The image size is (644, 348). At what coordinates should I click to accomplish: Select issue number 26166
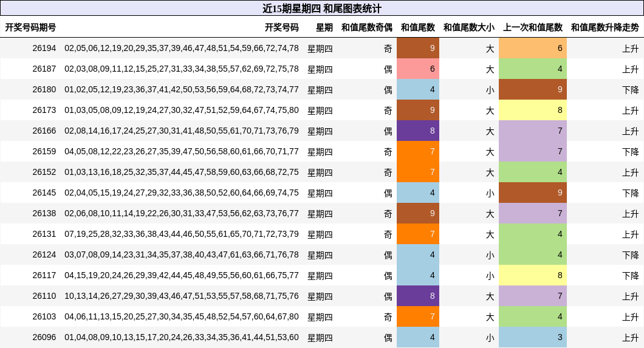click(44, 131)
